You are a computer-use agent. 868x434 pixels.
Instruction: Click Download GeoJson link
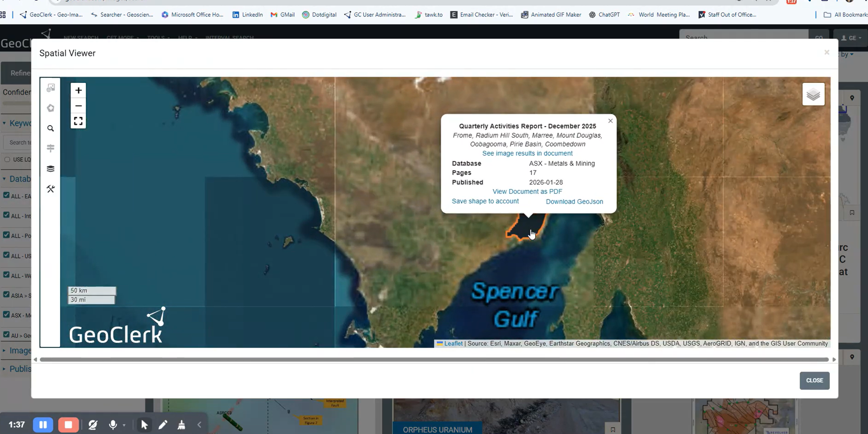coord(574,201)
